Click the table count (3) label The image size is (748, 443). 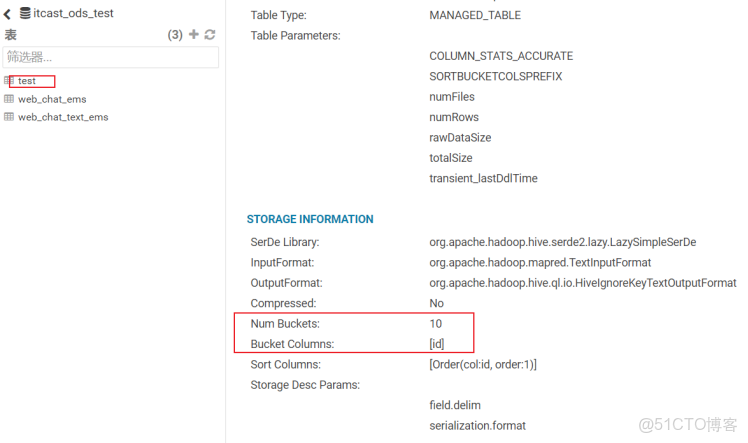(175, 35)
